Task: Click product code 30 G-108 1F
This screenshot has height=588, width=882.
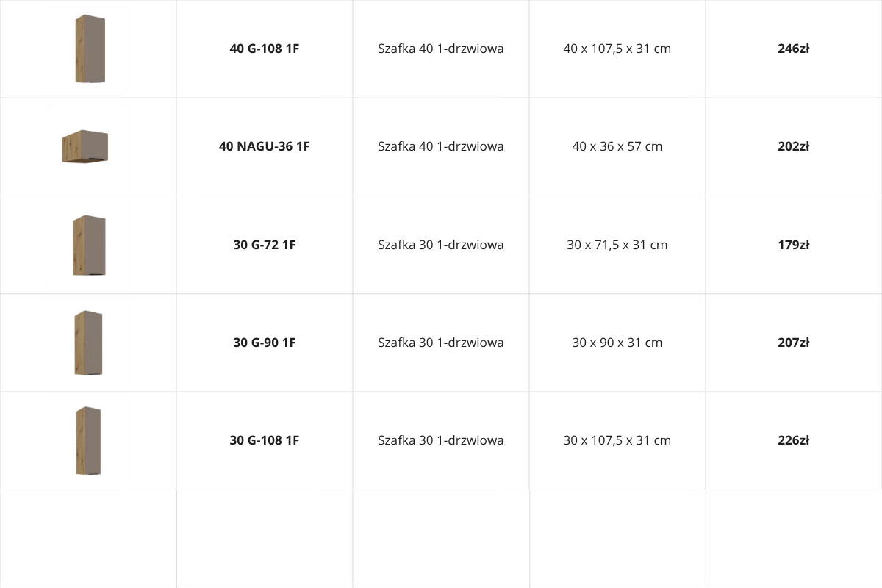Action: click(265, 440)
